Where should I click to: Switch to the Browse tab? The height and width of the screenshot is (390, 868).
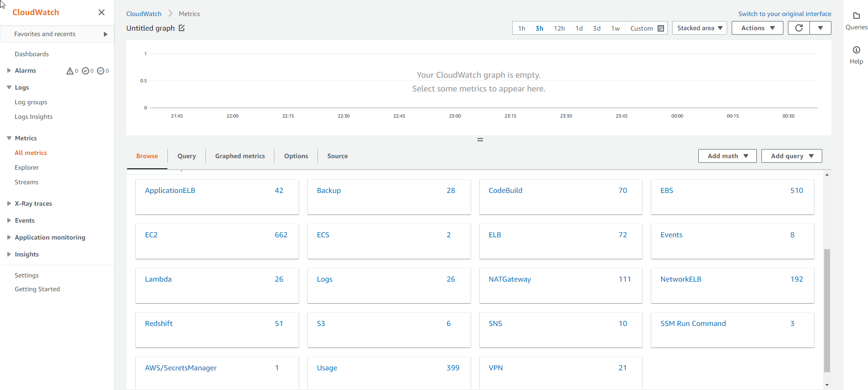click(147, 156)
